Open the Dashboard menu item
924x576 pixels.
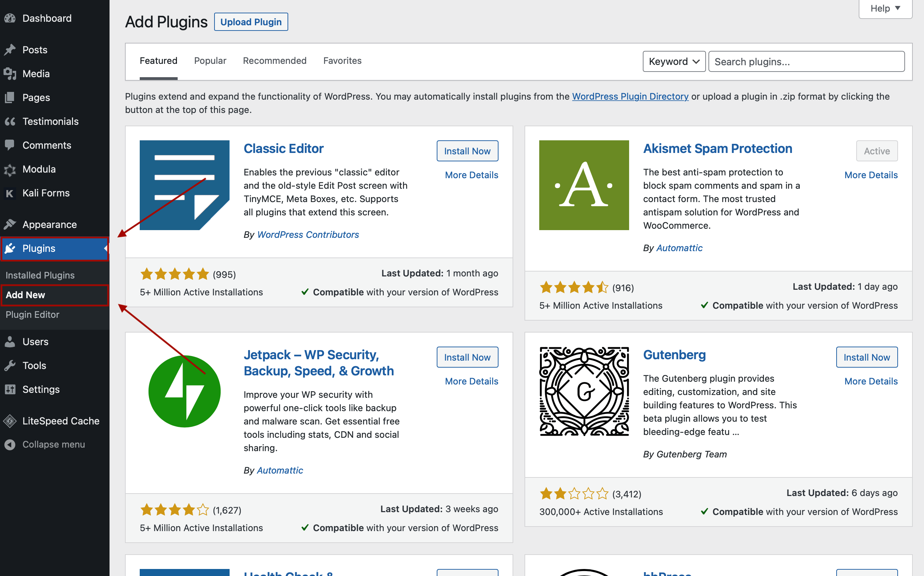(54, 18)
